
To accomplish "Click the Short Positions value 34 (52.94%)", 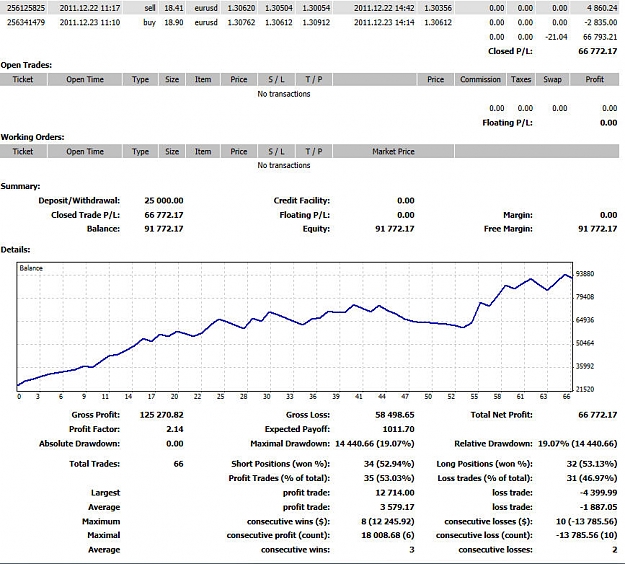I will (389, 464).
